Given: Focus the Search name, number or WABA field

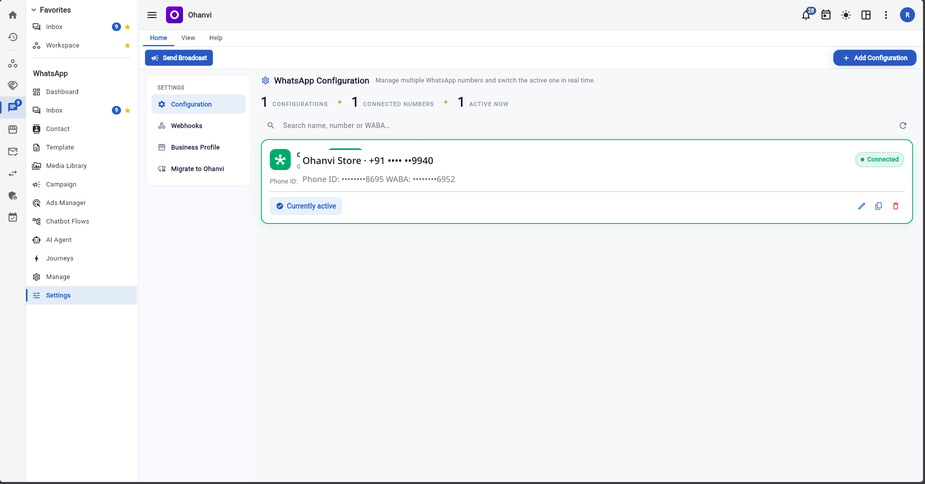Looking at the screenshot, I should pyautogui.click(x=342, y=125).
